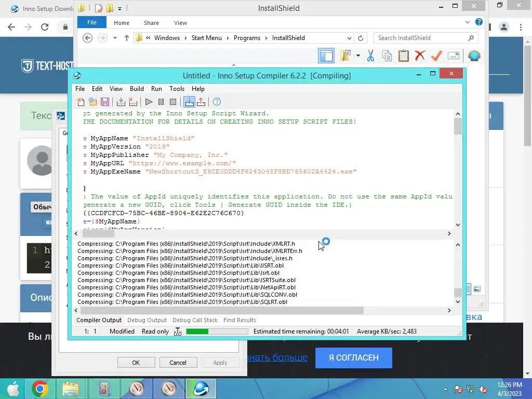Click the folder options icon with checkmark
Image resolution: width=532 pixels, height=399 pixels.
pos(345,56)
